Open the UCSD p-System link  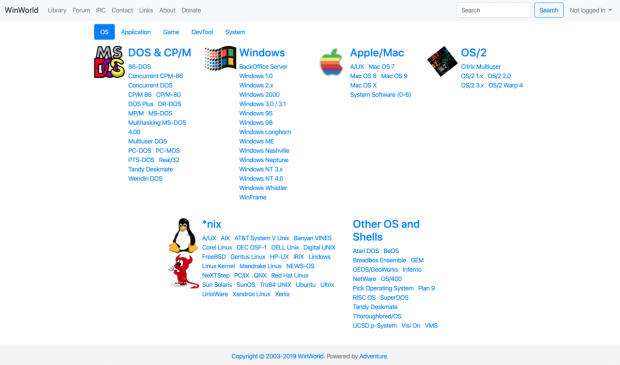coord(375,326)
